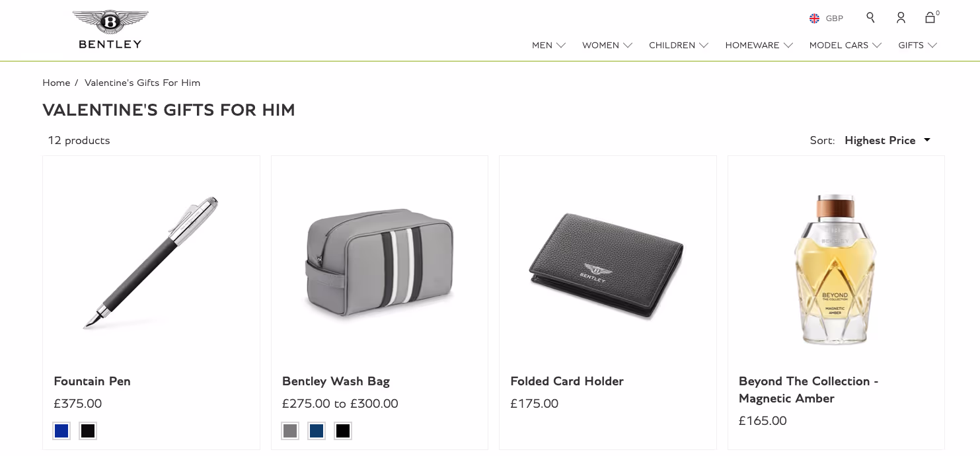Open the search magnifier icon
The width and height of the screenshot is (980, 456).
click(870, 18)
